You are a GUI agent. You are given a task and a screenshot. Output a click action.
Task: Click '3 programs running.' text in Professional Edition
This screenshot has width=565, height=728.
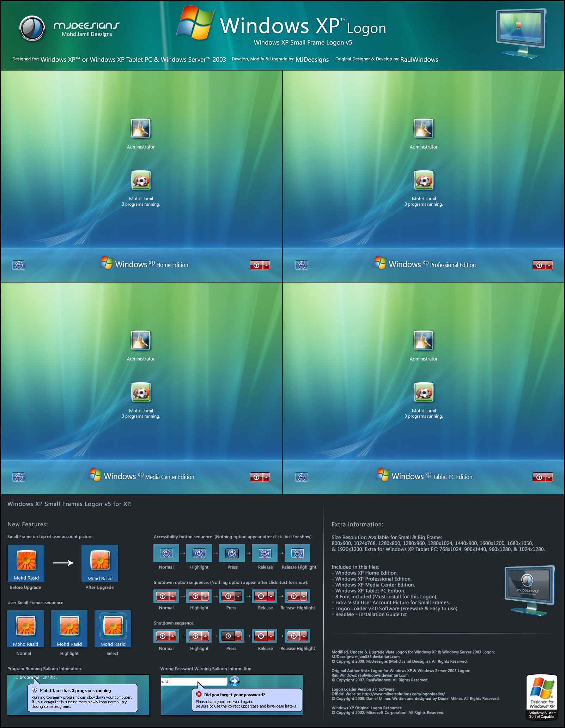tap(424, 204)
